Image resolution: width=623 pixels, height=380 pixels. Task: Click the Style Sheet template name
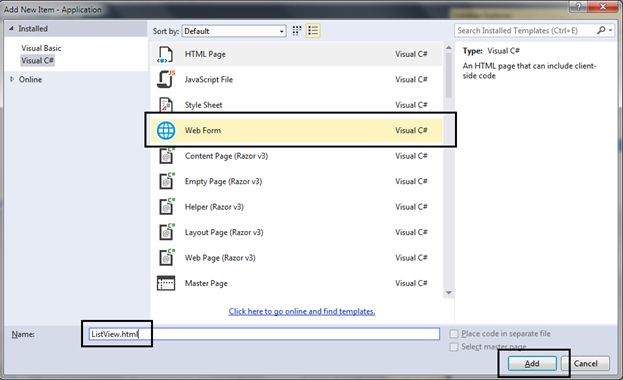(x=203, y=105)
